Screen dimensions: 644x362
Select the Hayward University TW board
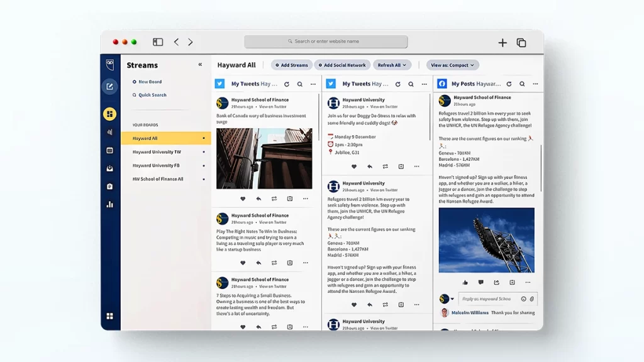(x=157, y=152)
